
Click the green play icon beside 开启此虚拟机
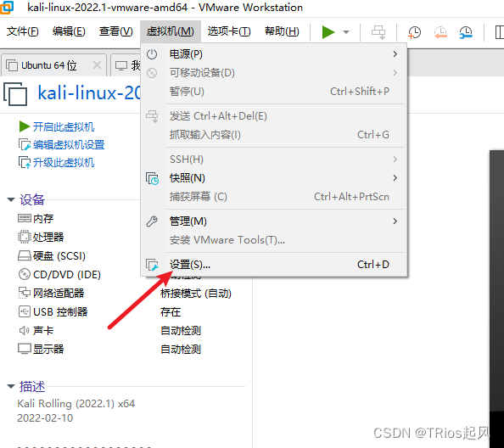(25, 126)
